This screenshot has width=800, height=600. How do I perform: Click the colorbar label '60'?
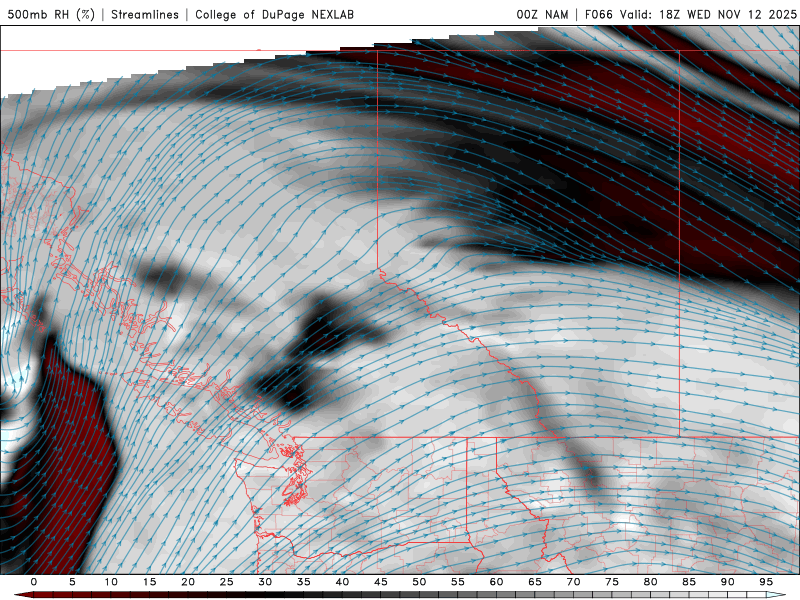pyautogui.click(x=496, y=582)
